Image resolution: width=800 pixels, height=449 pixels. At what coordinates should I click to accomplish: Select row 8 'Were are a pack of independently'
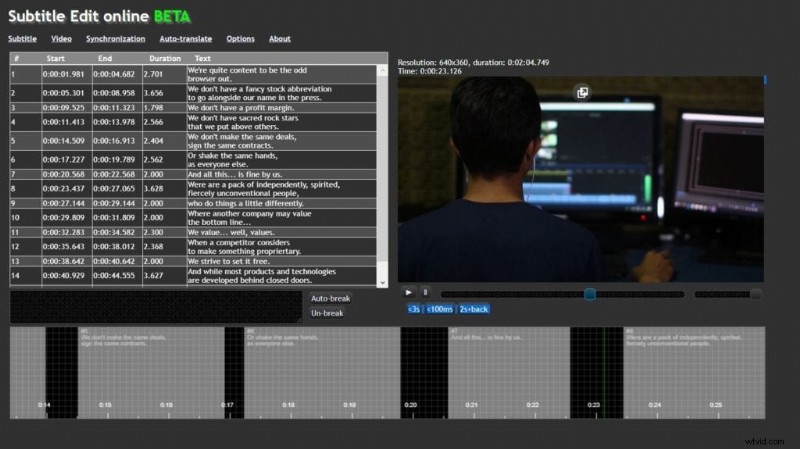pyautogui.click(x=193, y=189)
